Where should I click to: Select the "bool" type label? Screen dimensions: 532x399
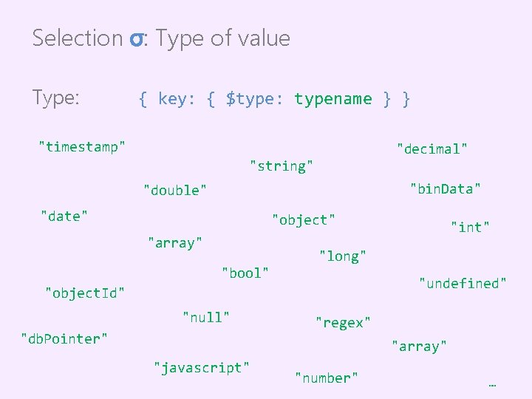pos(245,273)
